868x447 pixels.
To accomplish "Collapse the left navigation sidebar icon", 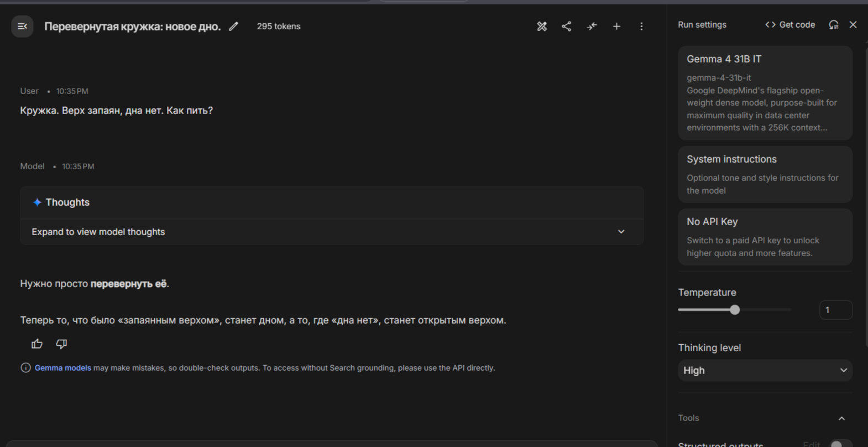I will [22, 26].
